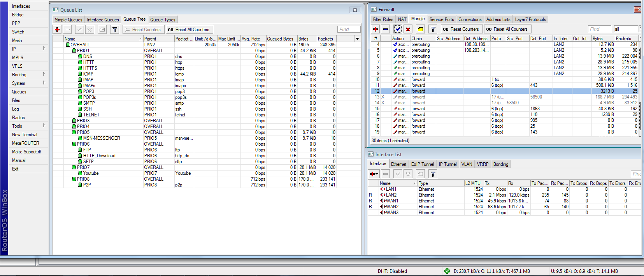Open the Queues item in sidebar menu
Image resolution: width=644 pixels, height=276 pixels.
[x=19, y=92]
